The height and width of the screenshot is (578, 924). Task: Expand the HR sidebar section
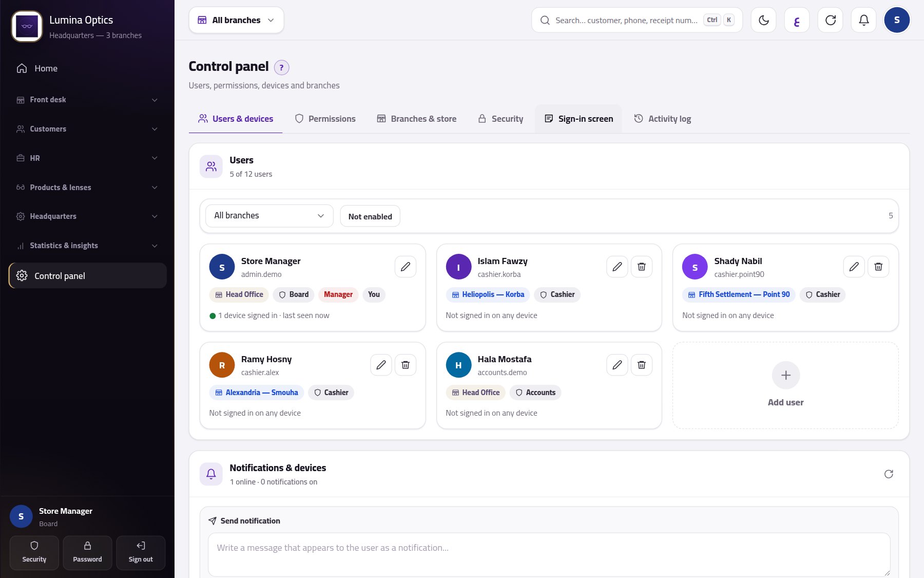point(87,158)
